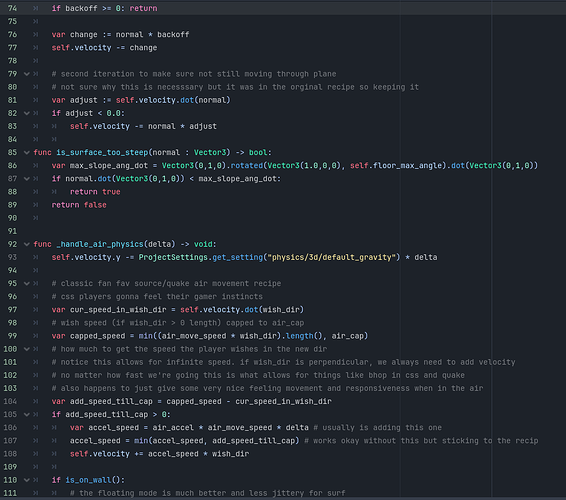Collapse the is_surface_too_steep function

27,153
